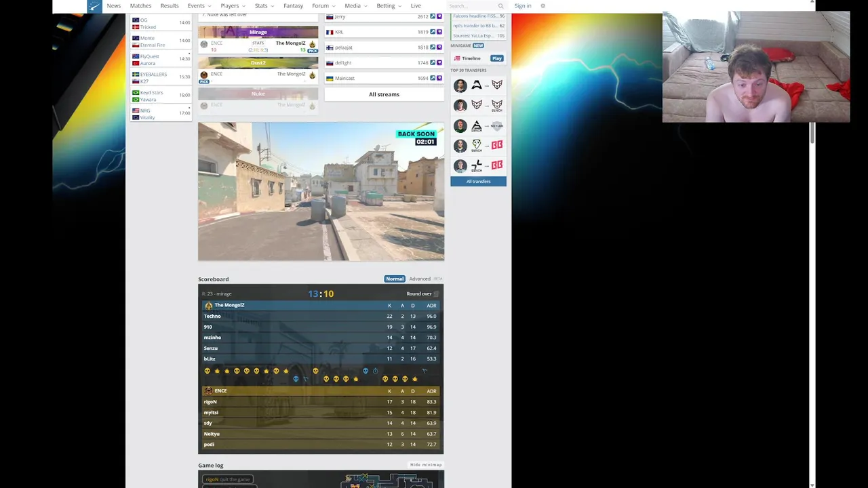868x488 pixels.
Task: Switch to Advanced scoreboard view
Action: (x=420, y=279)
